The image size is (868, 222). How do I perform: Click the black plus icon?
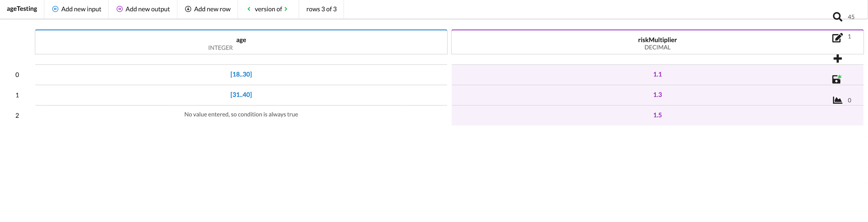click(x=837, y=59)
